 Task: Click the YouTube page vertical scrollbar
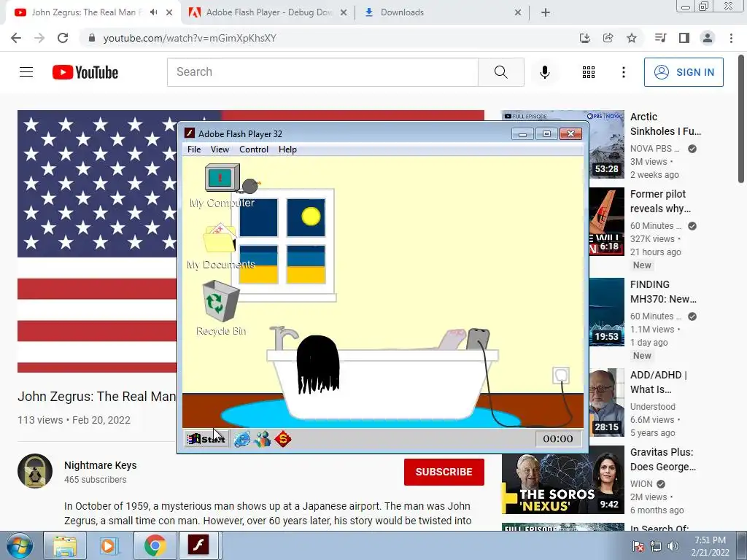741,119
